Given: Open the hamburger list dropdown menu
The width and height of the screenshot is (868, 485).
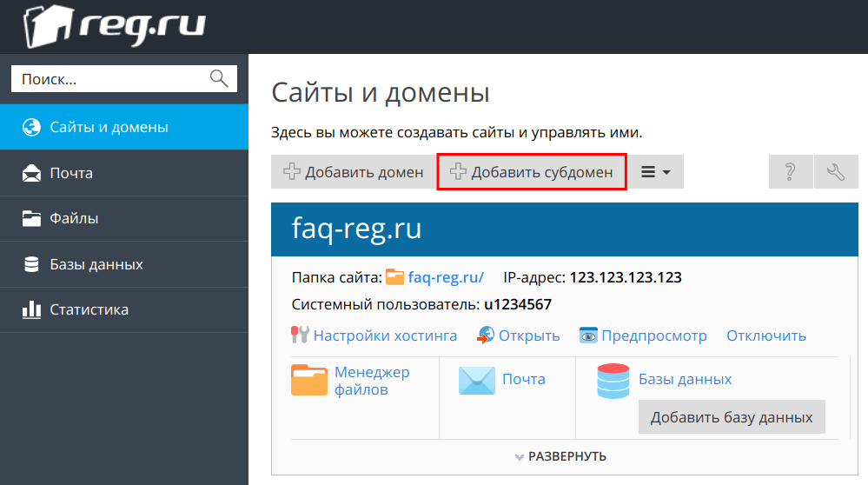Looking at the screenshot, I should 656,171.
